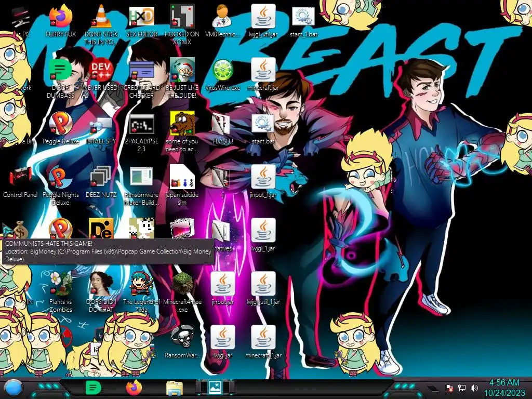Open the FURRY FUX Firefox shortcut
This screenshot has width=532, height=399.
61,17
